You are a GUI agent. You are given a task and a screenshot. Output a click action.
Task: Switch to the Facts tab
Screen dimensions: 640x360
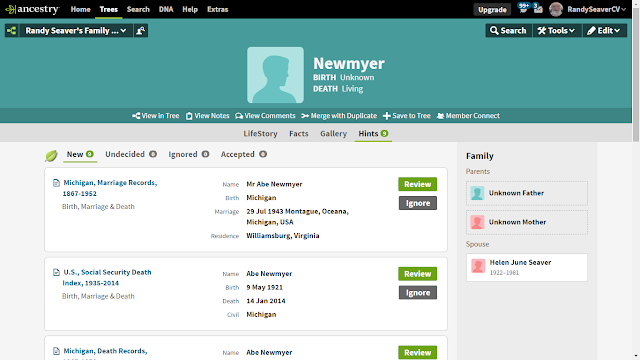point(299,133)
